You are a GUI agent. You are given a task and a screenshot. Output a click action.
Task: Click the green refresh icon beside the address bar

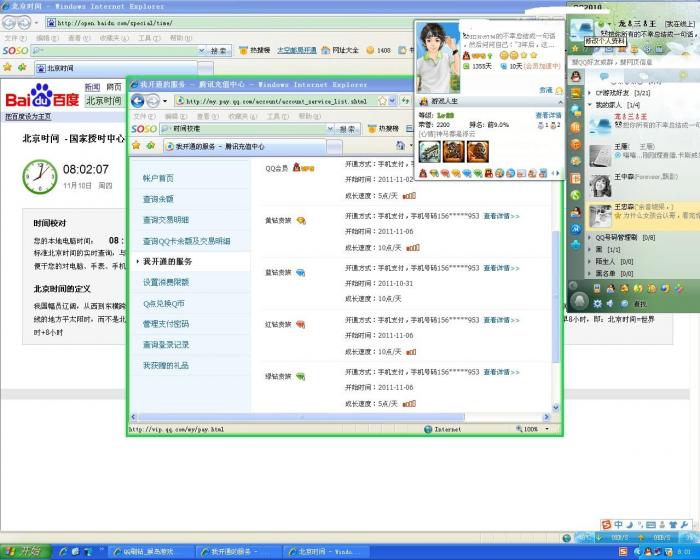tap(405, 101)
